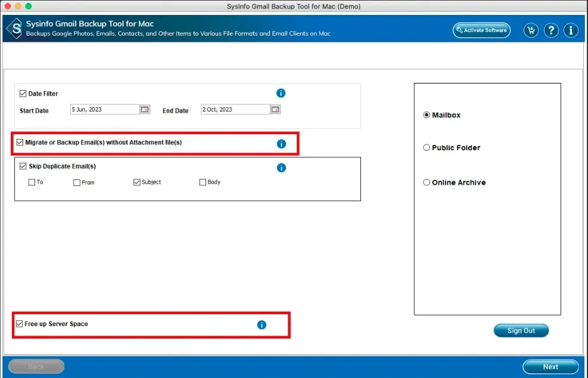Uncheck the Date Filter checkbox
588x378 pixels.
tap(23, 94)
